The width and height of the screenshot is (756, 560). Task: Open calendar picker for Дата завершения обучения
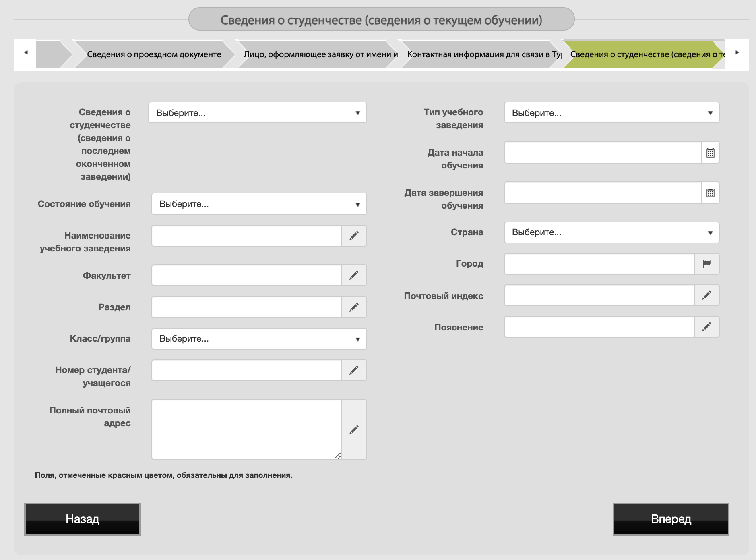point(710,193)
